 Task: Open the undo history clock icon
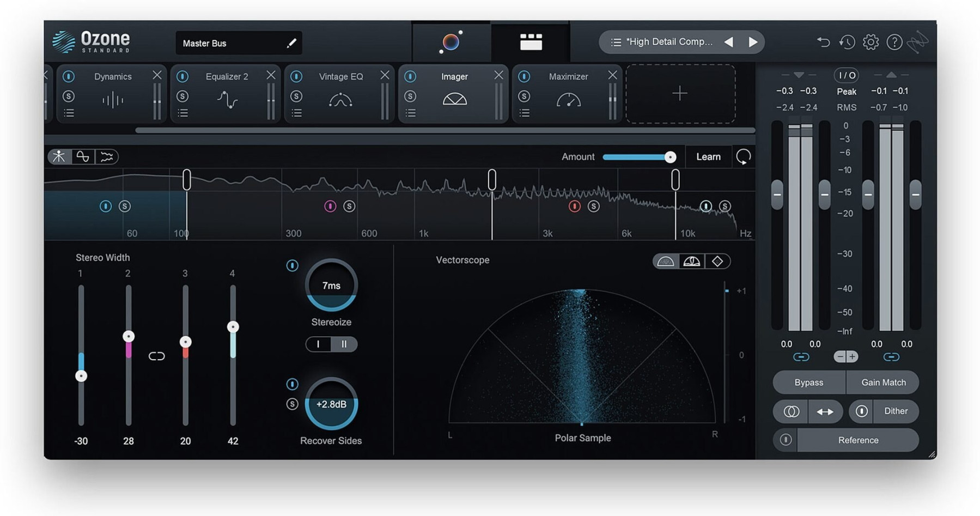tap(847, 42)
